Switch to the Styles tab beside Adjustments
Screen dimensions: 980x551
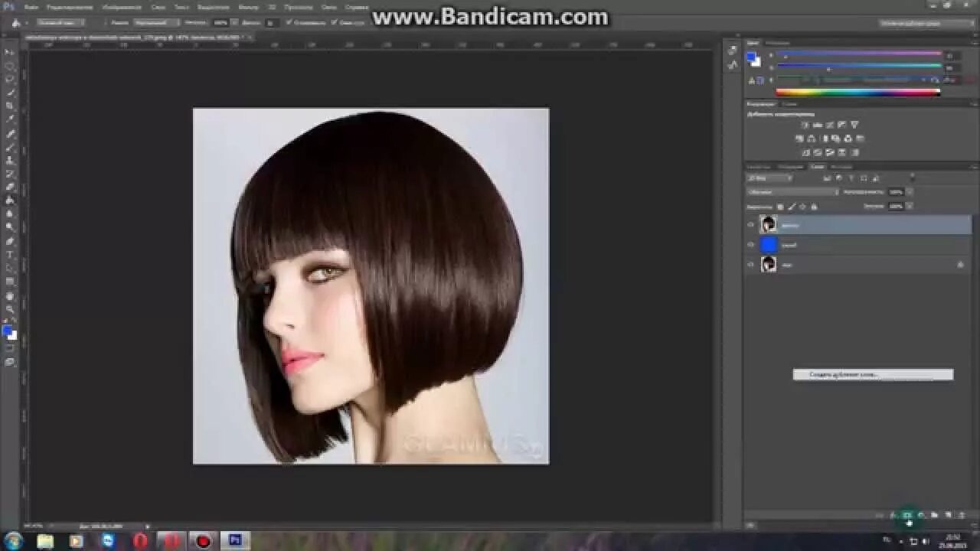(789, 104)
